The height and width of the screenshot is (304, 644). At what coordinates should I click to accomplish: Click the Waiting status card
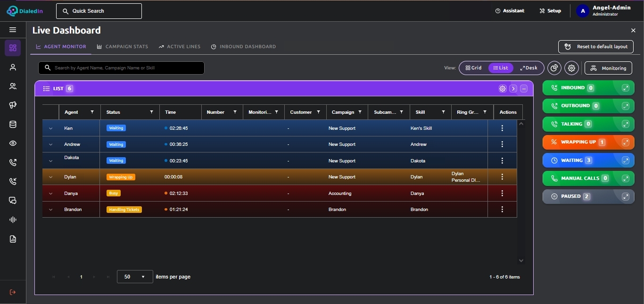[588, 160]
